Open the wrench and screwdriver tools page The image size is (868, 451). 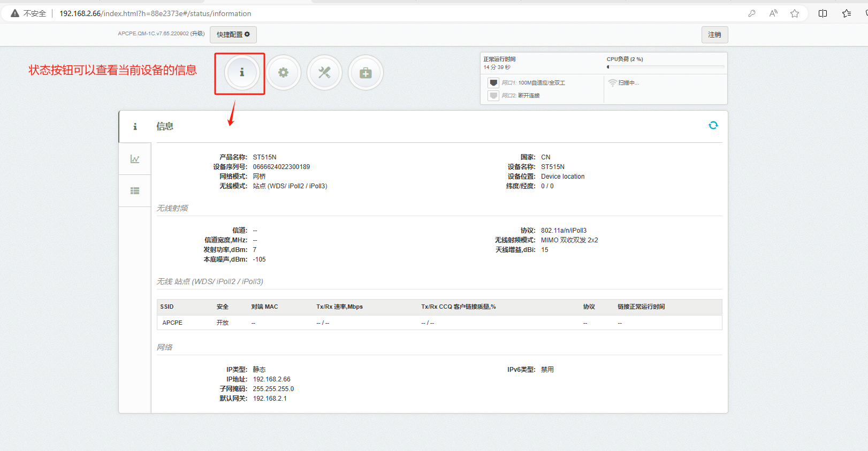coord(324,73)
